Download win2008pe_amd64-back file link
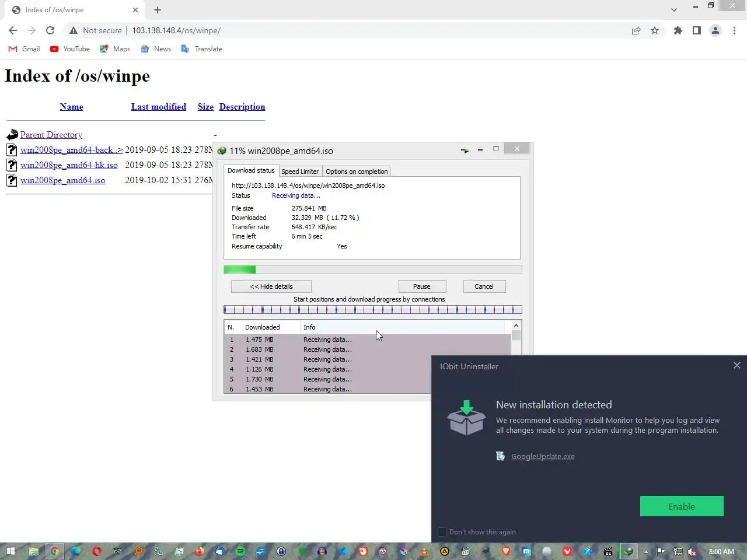 click(x=71, y=150)
